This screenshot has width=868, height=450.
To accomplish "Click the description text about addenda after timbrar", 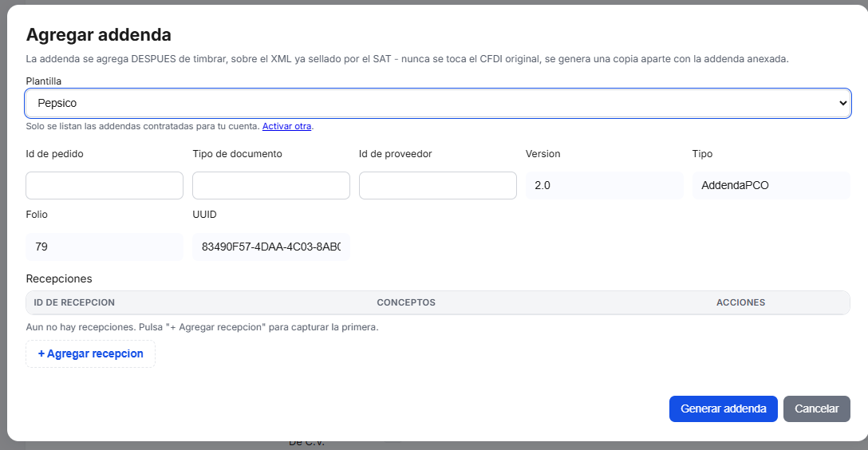I will pos(408,59).
